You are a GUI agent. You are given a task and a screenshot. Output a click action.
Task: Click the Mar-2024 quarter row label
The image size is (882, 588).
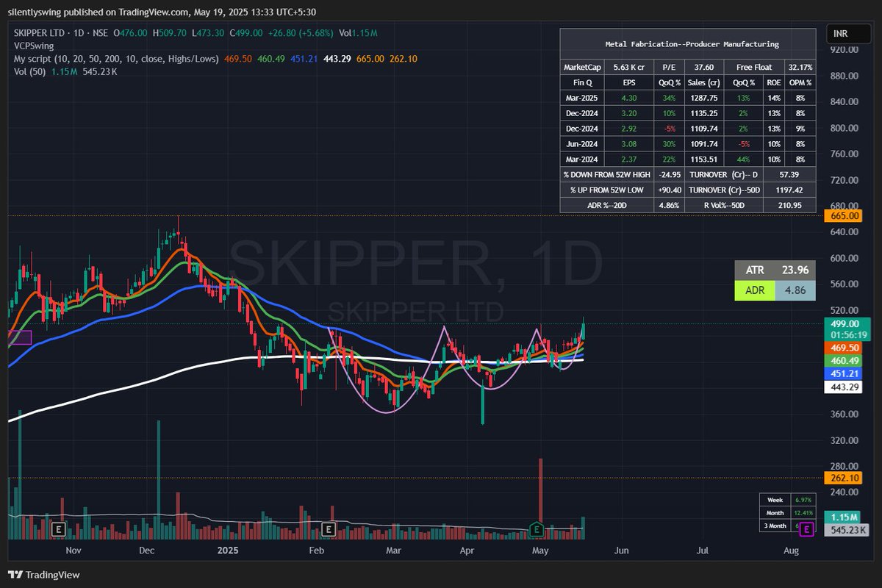tap(583, 159)
